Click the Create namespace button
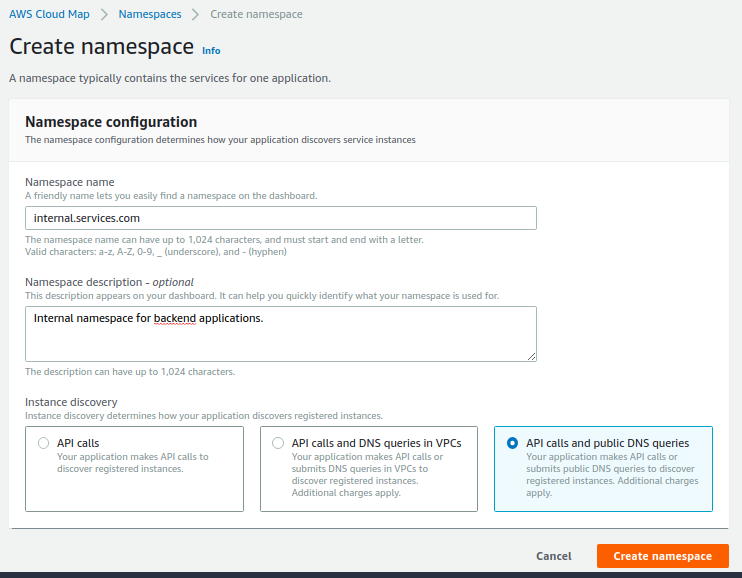Image resolution: width=742 pixels, height=578 pixels. pos(662,556)
